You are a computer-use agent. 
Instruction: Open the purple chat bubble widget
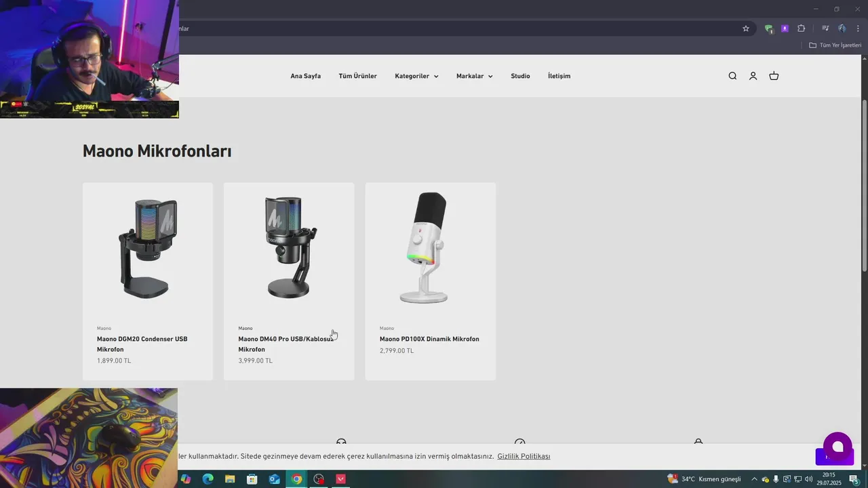837,446
